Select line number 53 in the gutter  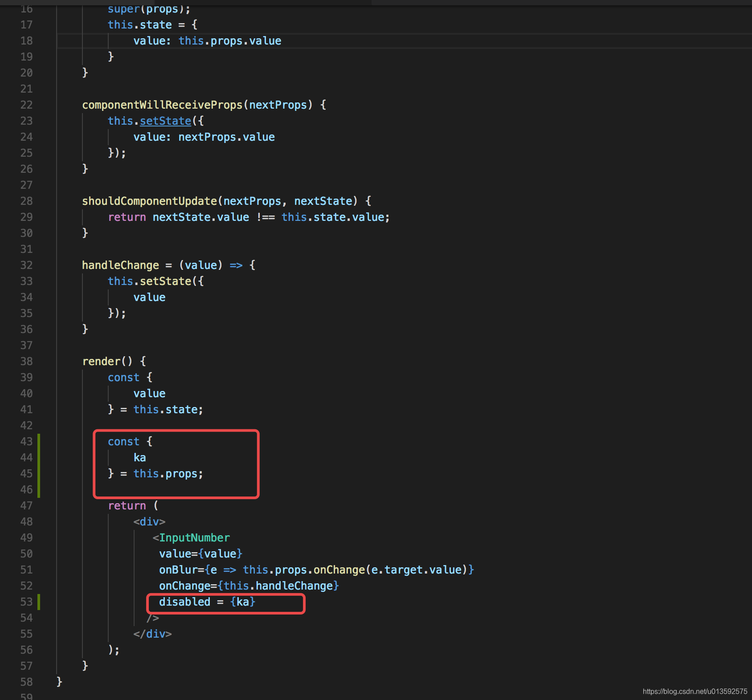coord(26,602)
